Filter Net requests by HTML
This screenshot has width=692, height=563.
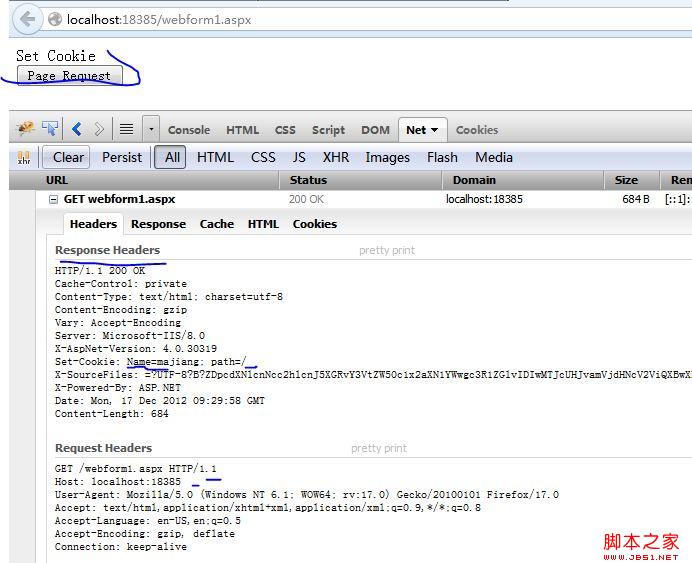pos(215,158)
